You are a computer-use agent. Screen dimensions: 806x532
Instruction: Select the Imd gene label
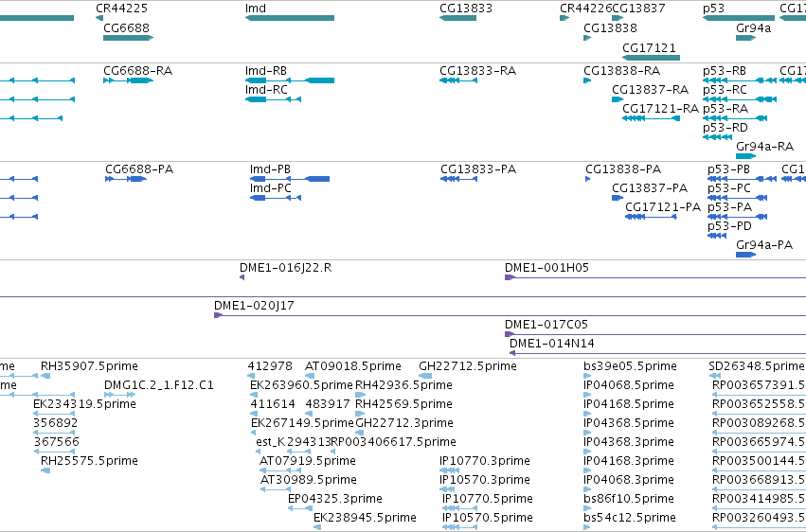[256, 9]
